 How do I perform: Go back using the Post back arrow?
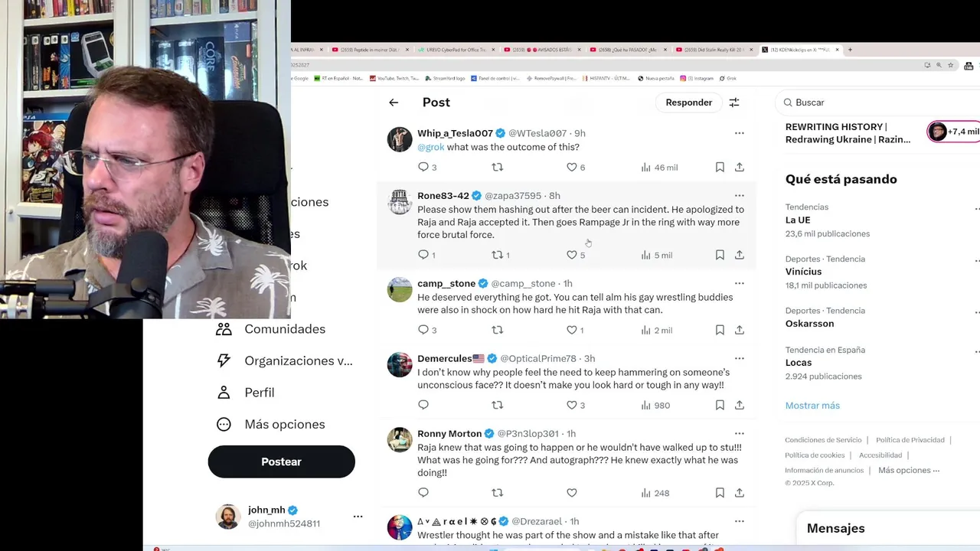point(394,103)
